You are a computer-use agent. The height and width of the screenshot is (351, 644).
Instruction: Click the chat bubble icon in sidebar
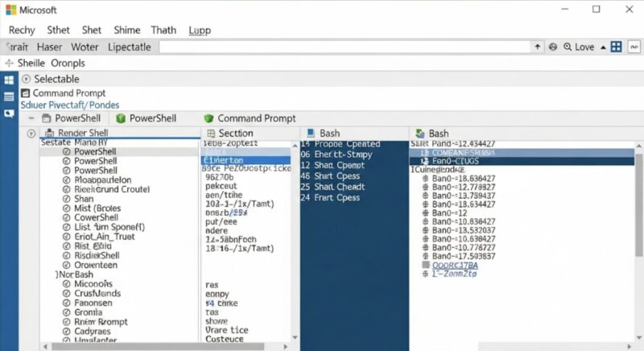point(9,114)
